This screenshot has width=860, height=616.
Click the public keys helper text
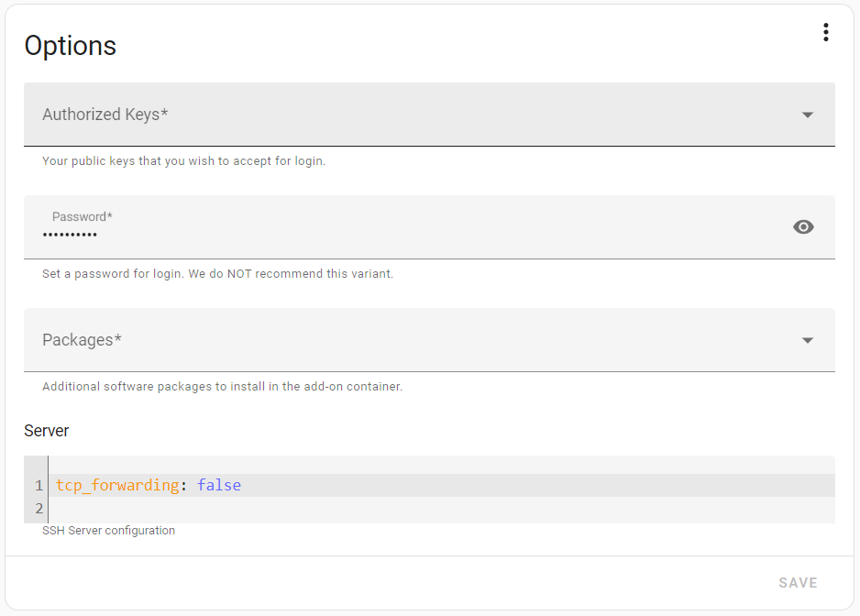tap(183, 161)
